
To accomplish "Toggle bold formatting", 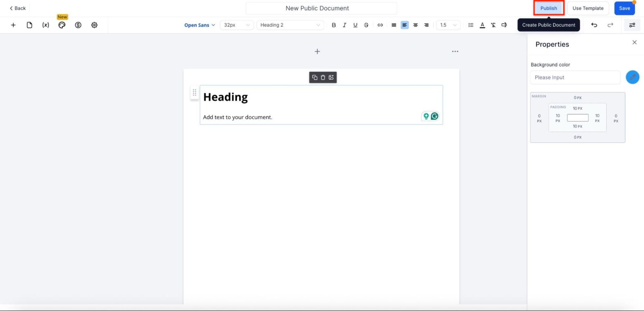I will [x=334, y=25].
